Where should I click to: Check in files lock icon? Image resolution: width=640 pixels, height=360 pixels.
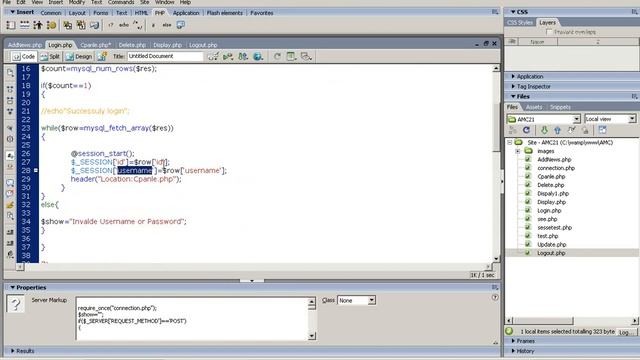point(585,130)
